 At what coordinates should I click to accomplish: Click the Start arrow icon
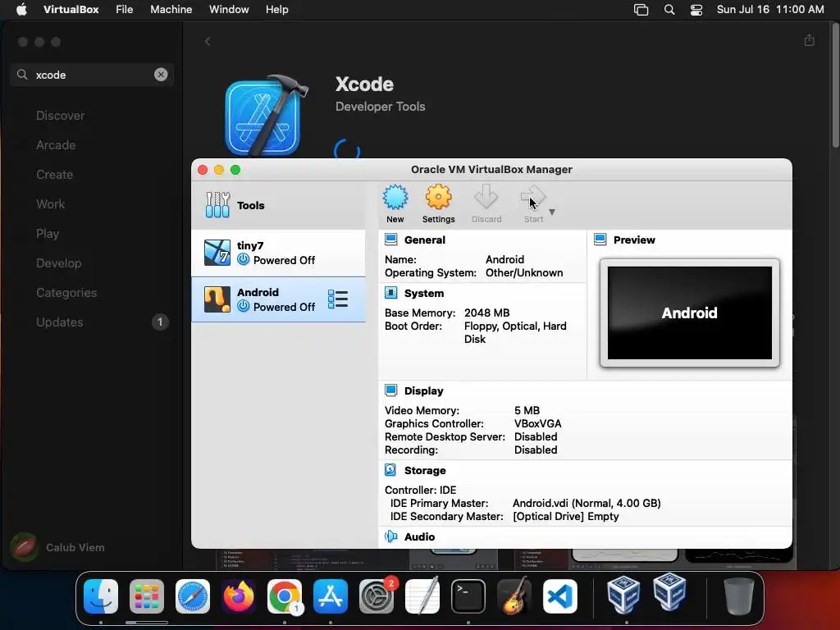pos(533,198)
